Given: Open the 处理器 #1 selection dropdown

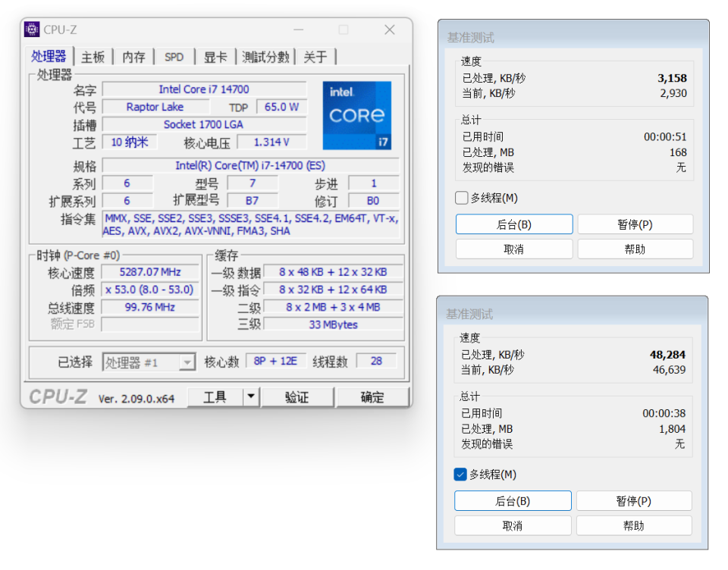Looking at the screenshot, I should tap(149, 362).
